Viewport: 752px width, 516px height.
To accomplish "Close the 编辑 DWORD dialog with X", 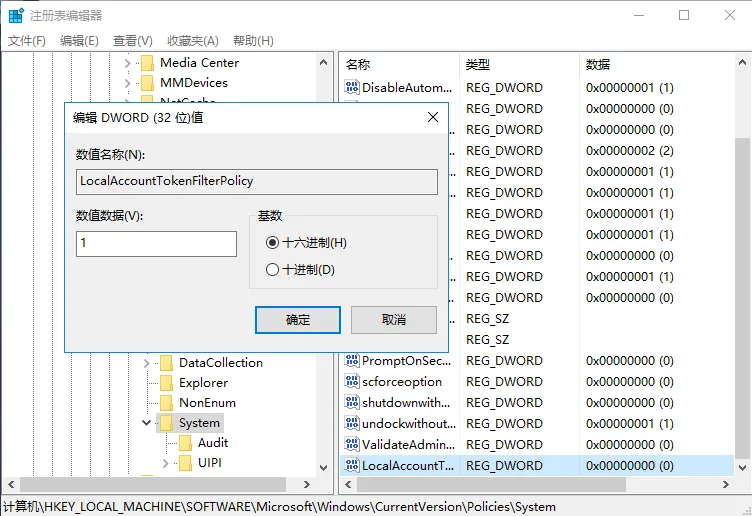I will tap(433, 117).
